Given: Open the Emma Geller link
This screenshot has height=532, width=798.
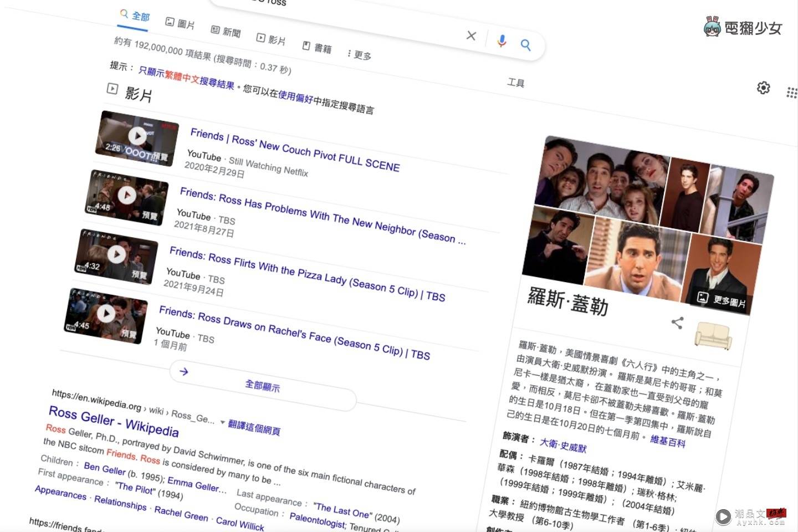Looking at the screenshot, I should [x=197, y=484].
